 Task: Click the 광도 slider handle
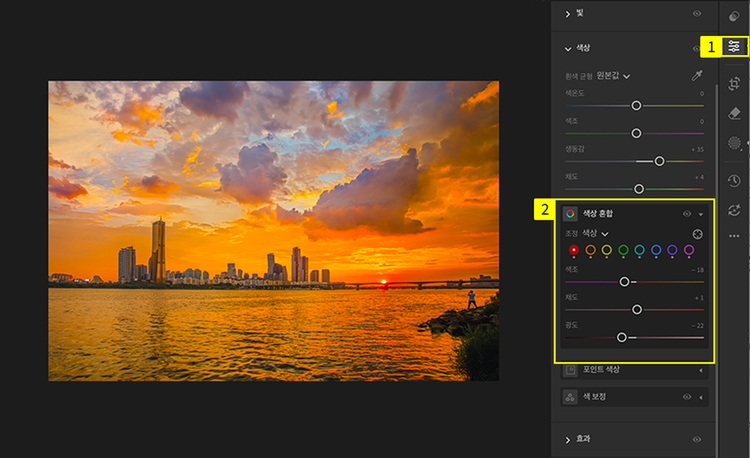(622, 338)
